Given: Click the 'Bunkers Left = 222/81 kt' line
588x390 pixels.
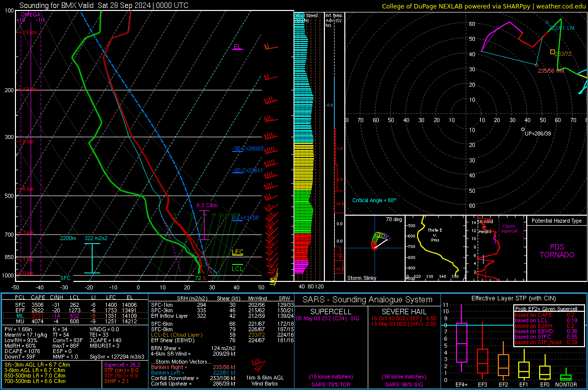Looking at the screenshot, I should pyautogui.click(x=193, y=373).
